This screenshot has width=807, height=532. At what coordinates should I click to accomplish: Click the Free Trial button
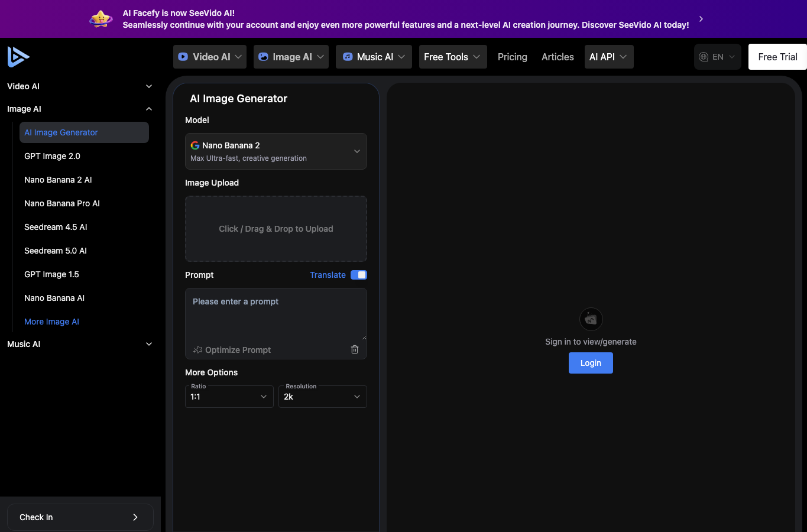(x=777, y=57)
